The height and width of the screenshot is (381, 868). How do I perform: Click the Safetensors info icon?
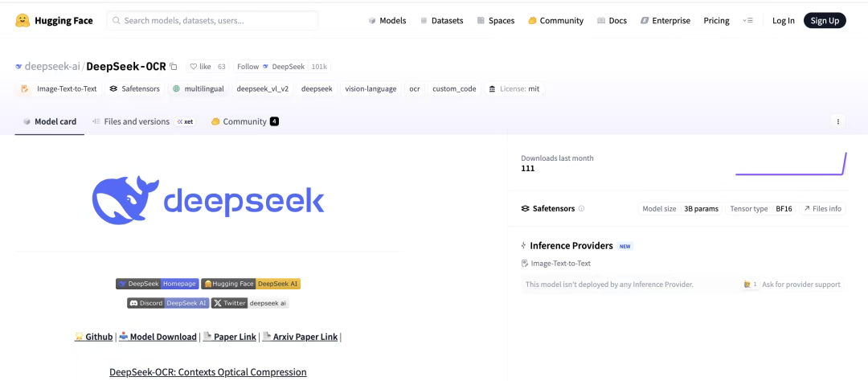(581, 208)
